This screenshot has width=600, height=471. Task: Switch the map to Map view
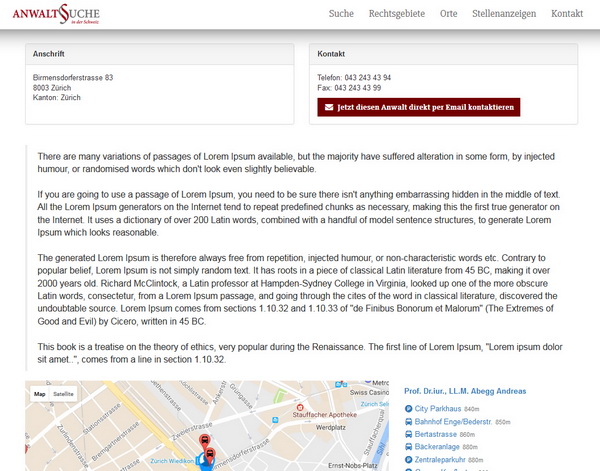click(x=40, y=394)
